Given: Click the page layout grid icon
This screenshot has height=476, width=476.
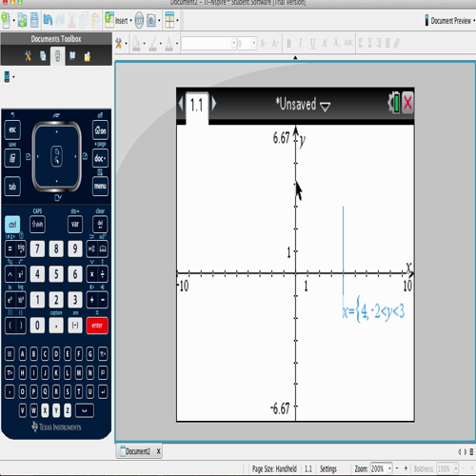Looking at the screenshot, I should tap(169, 20).
